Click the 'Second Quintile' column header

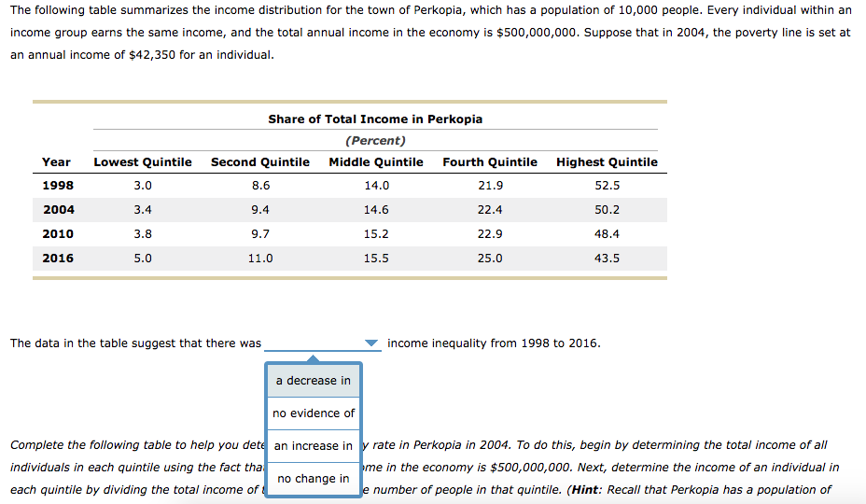260,161
